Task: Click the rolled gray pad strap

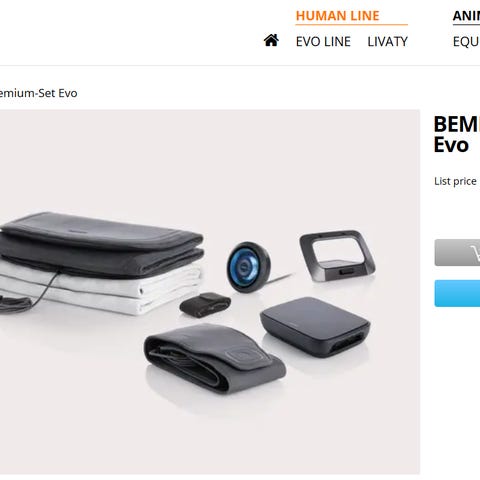Action: click(x=214, y=358)
